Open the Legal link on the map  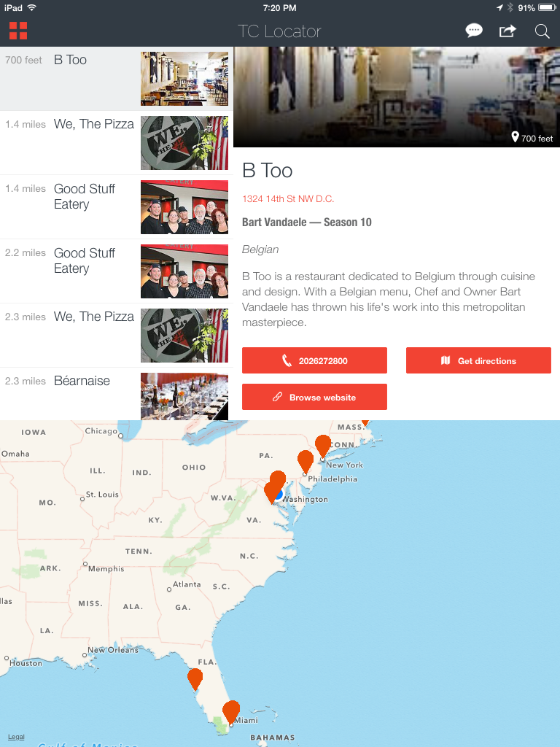click(x=16, y=737)
